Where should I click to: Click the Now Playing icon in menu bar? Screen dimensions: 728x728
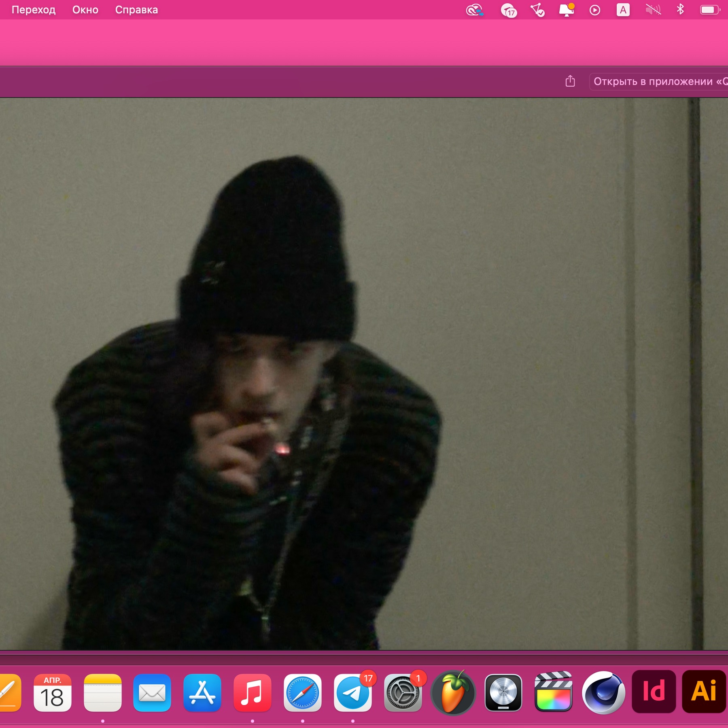point(594,10)
